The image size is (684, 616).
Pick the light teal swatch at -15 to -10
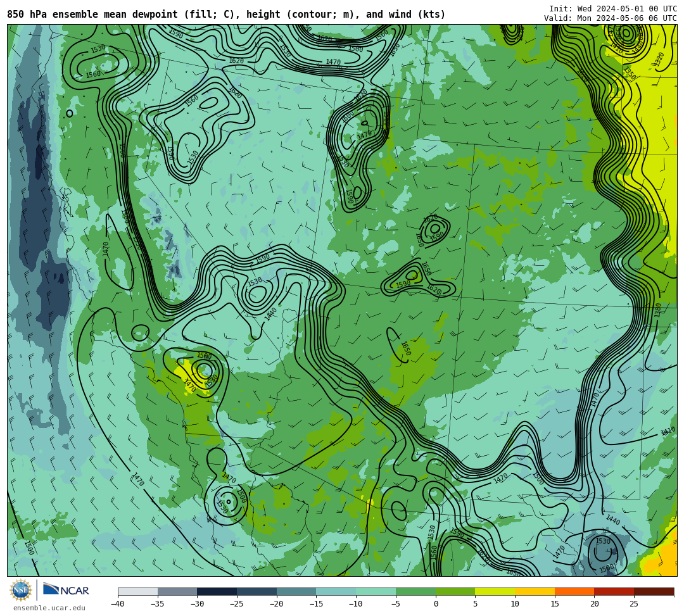coord(336,591)
